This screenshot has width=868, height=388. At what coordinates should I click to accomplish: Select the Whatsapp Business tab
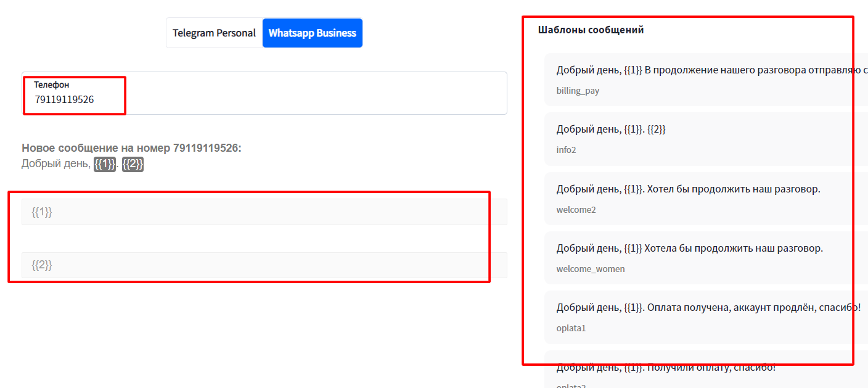[x=313, y=33]
